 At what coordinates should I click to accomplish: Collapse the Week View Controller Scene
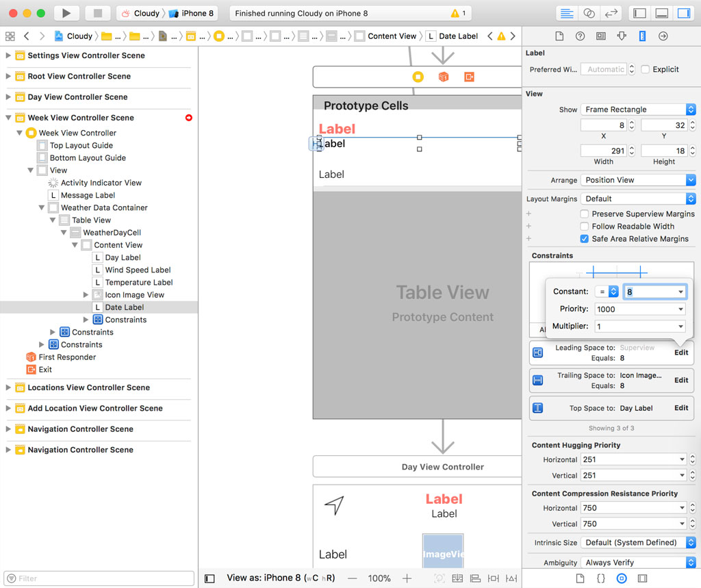7,117
